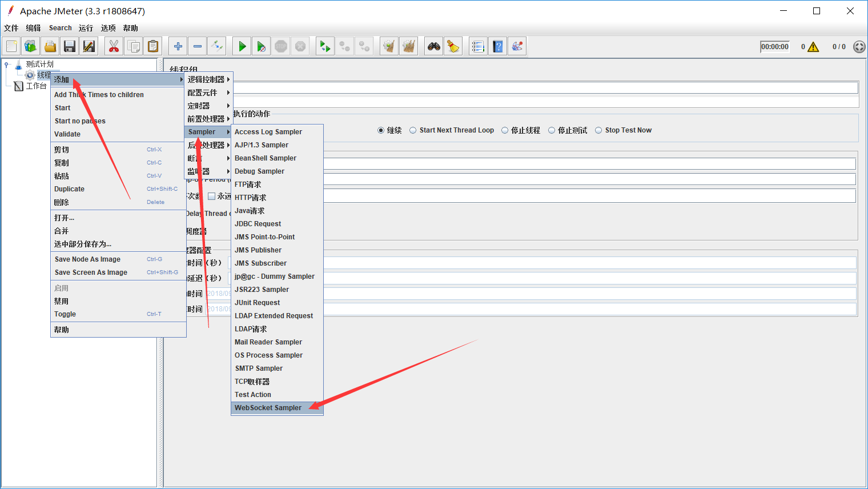Click the Copy toolbar icon
Image resolution: width=868 pixels, height=489 pixels.
pyautogui.click(x=134, y=46)
